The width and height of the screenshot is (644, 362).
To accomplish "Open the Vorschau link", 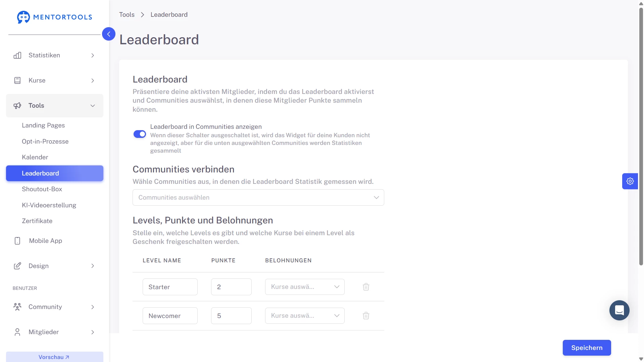I will click(54, 357).
